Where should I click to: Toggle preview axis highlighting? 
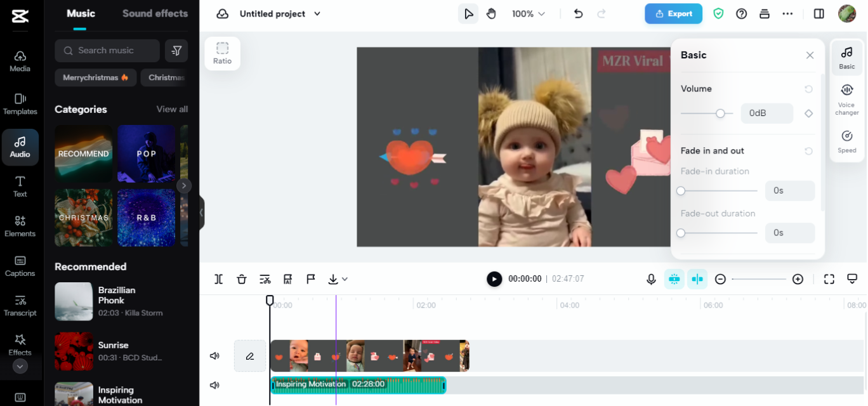pos(674,278)
